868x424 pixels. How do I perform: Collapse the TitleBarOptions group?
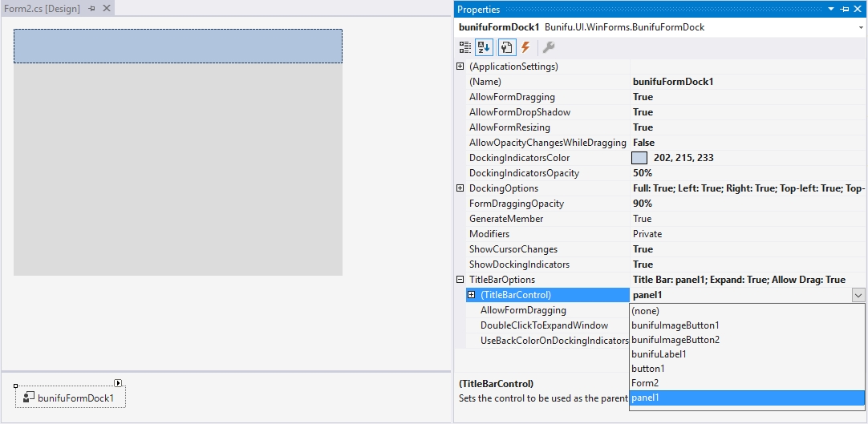pos(460,280)
